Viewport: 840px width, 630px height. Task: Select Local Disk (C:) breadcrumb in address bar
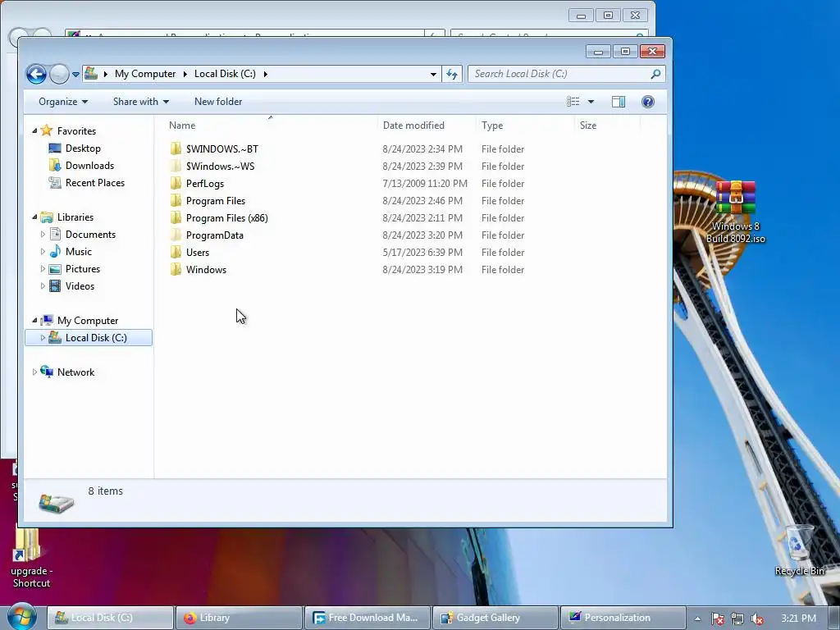coord(225,74)
